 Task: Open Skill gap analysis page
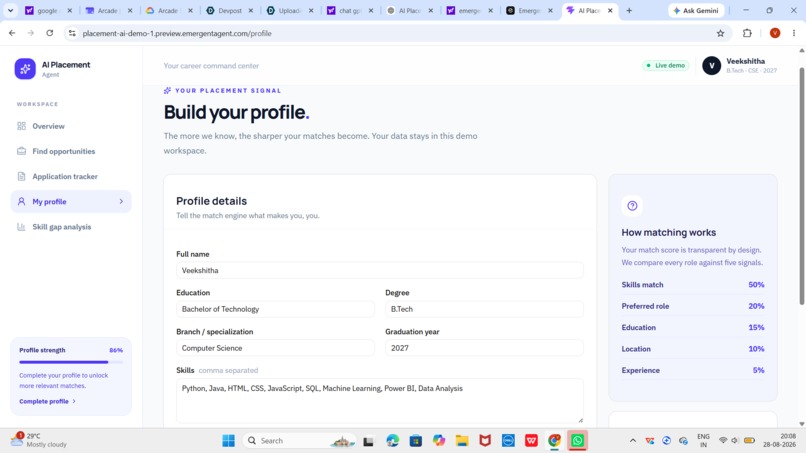coord(71,227)
